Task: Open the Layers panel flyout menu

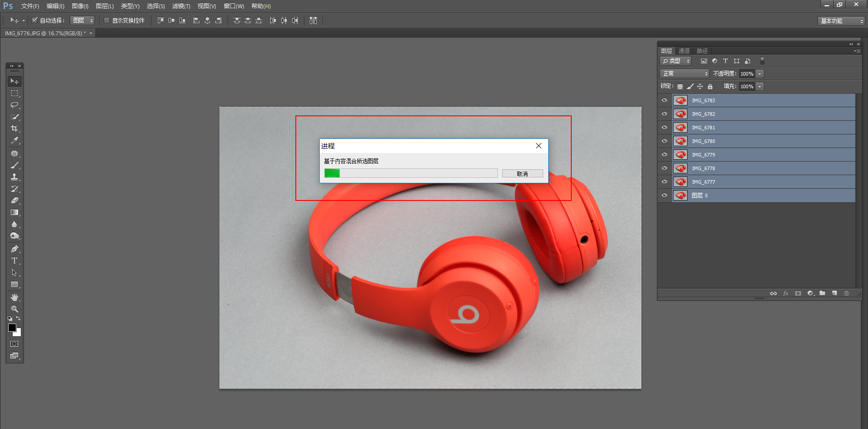Action: click(857, 51)
